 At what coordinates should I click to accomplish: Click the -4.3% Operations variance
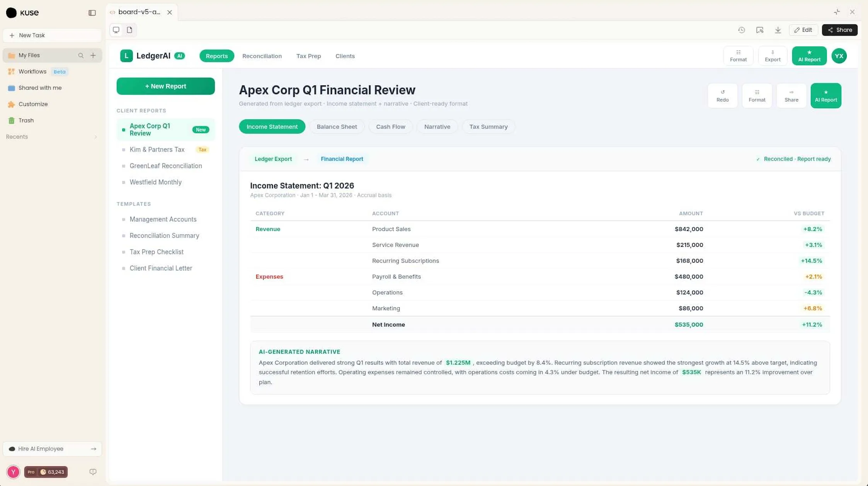(x=813, y=292)
